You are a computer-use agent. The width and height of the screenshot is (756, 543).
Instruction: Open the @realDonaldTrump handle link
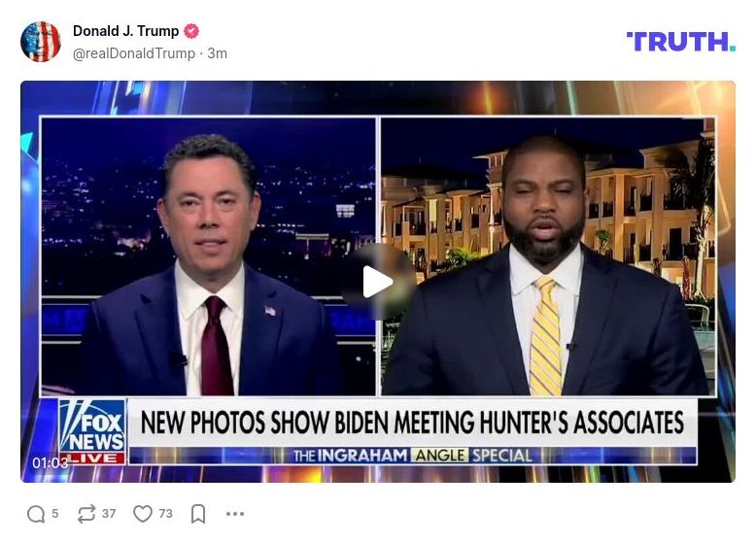pos(134,53)
